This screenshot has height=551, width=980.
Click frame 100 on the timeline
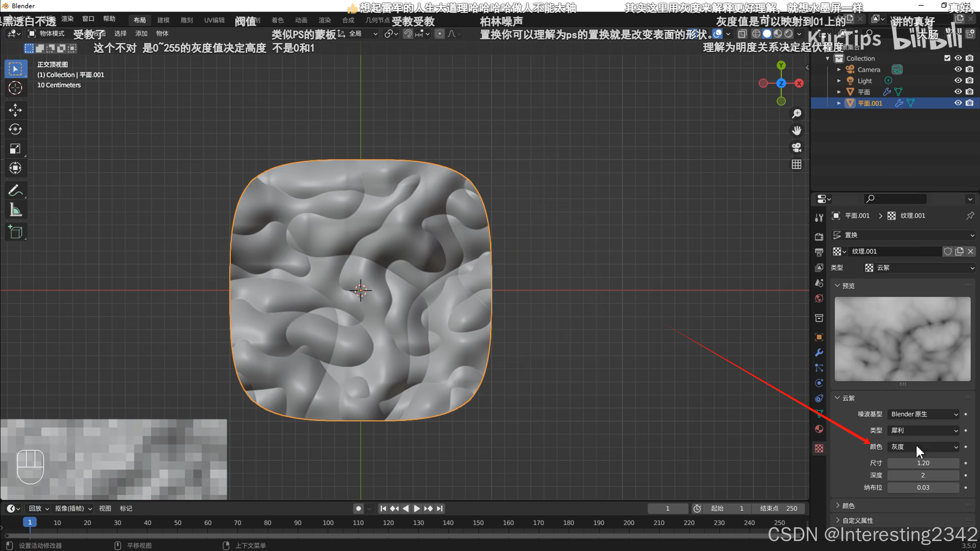328,523
